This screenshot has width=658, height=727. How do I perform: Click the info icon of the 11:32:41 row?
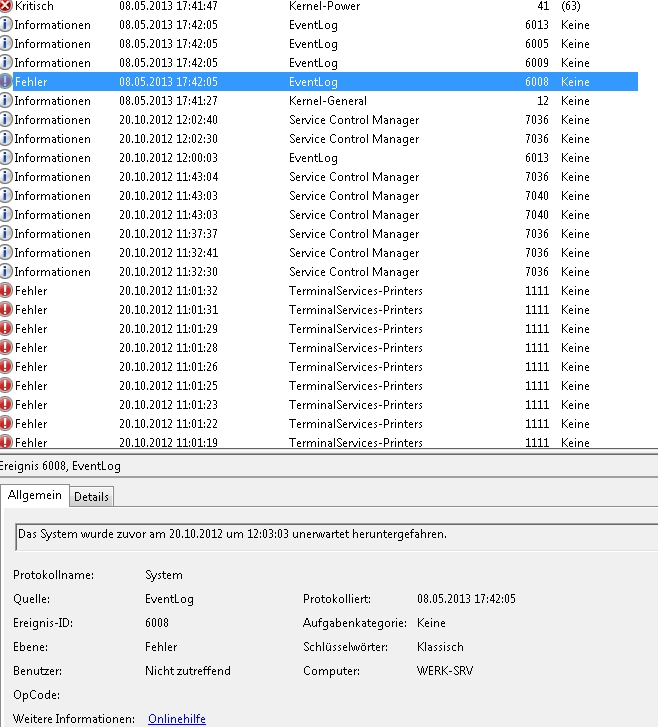[6, 253]
